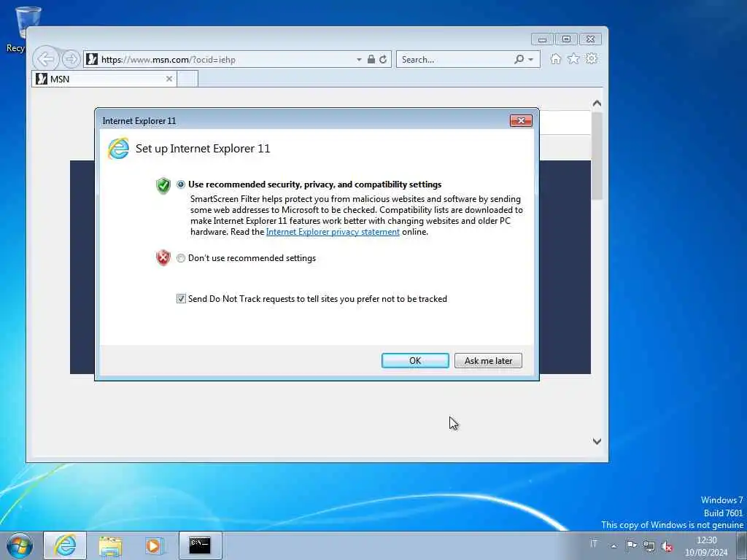Click the muted volume speaker icon

[x=667, y=546]
